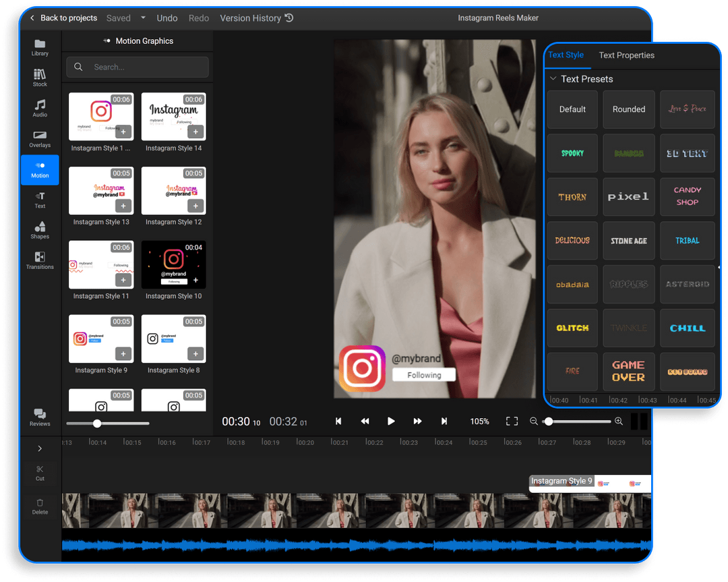Image resolution: width=728 pixels, height=582 pixels.
Task: Click the timeline zoom slider handle
Action: [x=549, y=421]
